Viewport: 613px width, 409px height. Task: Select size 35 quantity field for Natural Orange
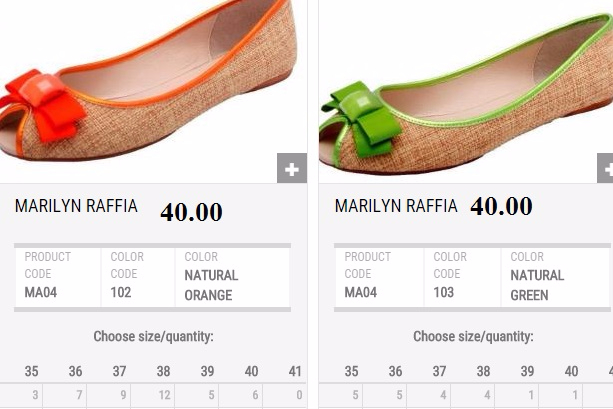point(21,395)
